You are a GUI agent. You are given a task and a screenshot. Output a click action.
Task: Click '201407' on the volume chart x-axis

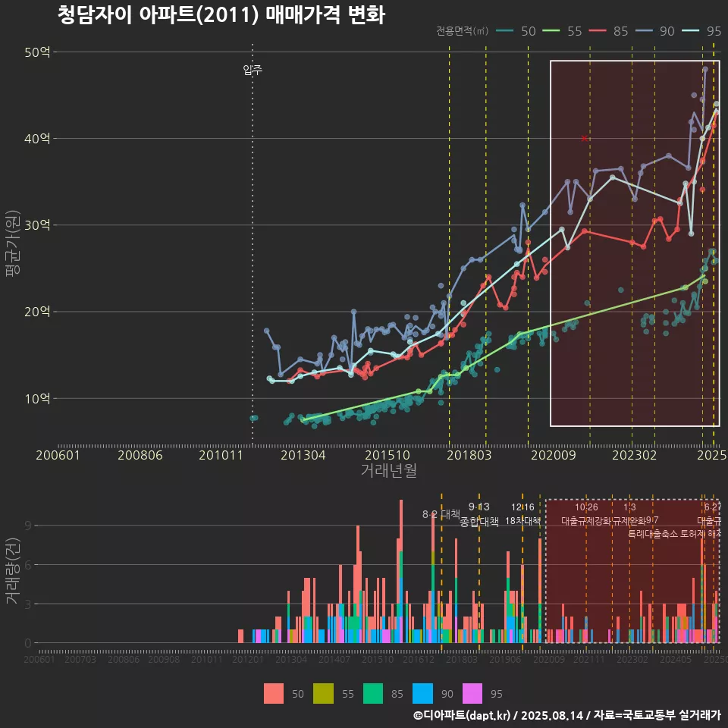coord(334,659)
